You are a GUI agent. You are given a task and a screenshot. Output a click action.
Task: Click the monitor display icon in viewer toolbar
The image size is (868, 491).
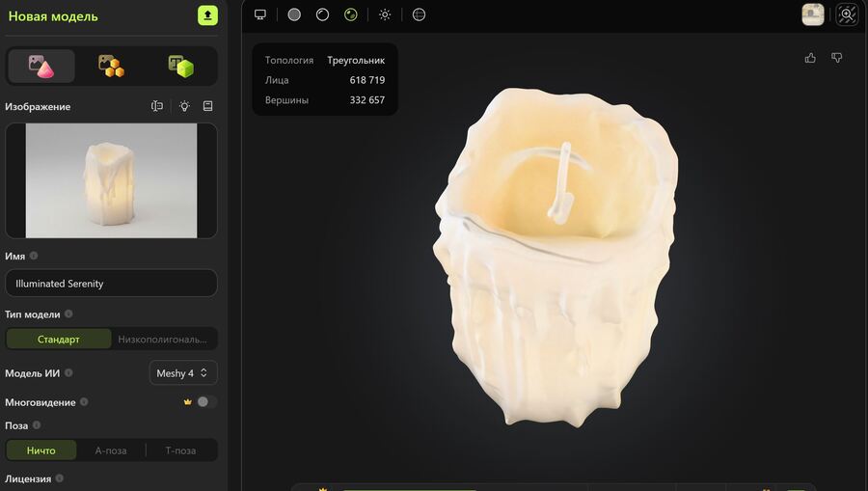click(x=260, y=14)
